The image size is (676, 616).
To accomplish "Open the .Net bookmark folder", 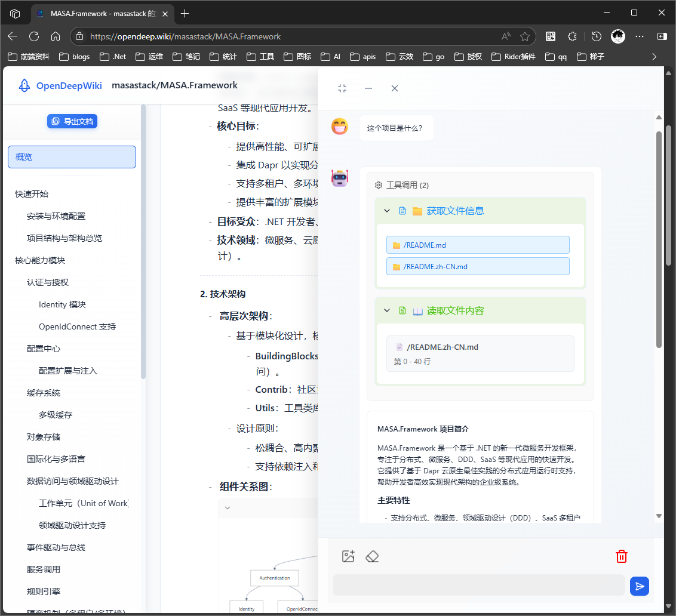I will 113,57.
